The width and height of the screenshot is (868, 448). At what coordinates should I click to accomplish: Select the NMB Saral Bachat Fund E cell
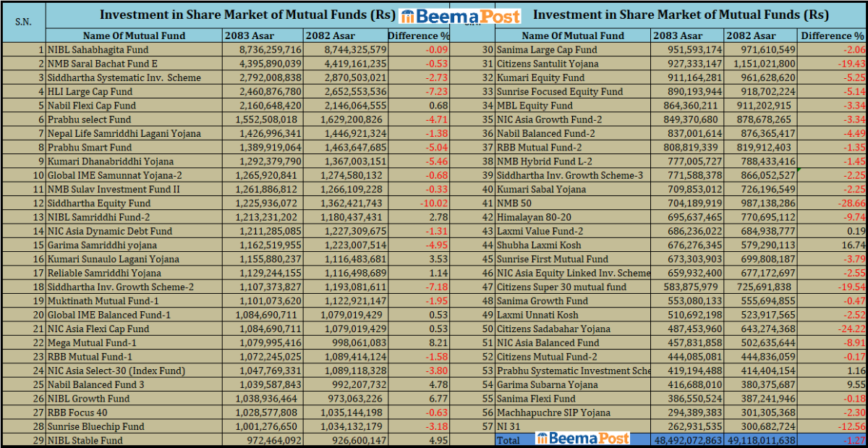[x=134, y=64]
